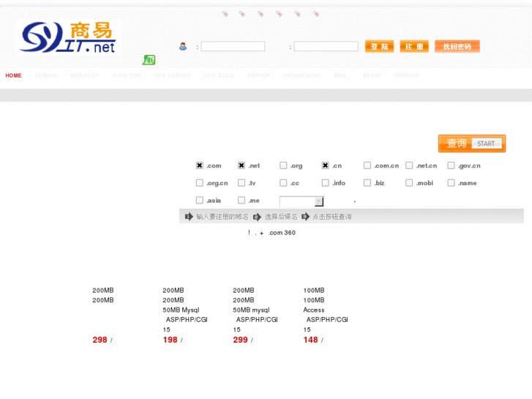Click the green 'new' badge icon
532x399 pixels.
point(149,60)
